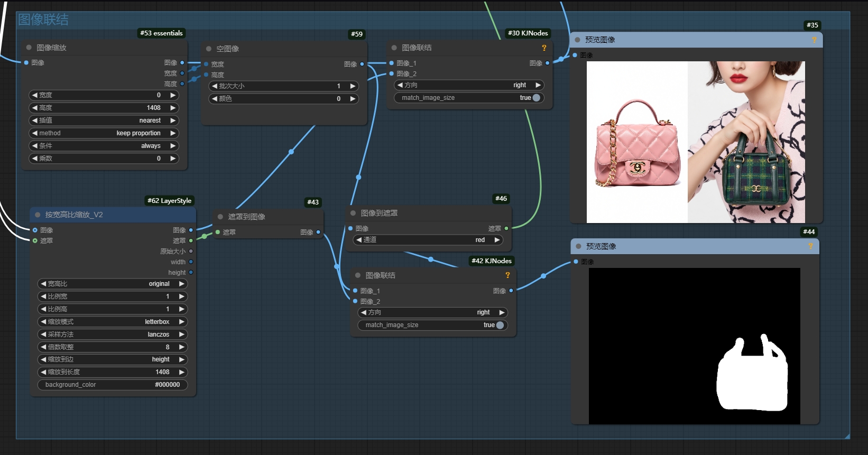
Task: Collapse the 图像到遮罩 node via its title dot
Action: [x=353, y=213]
